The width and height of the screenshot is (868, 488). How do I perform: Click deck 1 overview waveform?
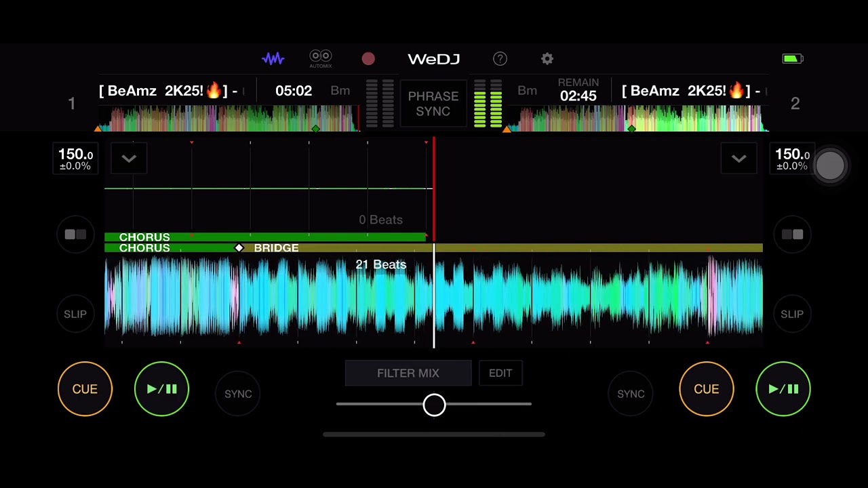229,117
